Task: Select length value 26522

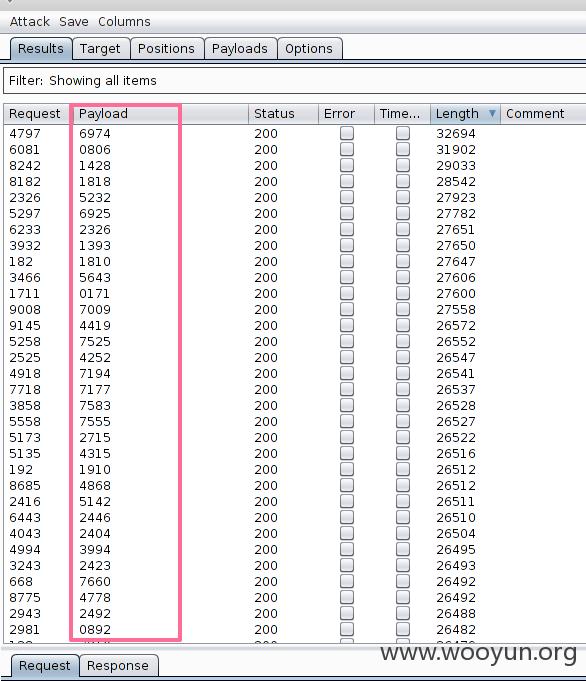Action: pos(456,437)
